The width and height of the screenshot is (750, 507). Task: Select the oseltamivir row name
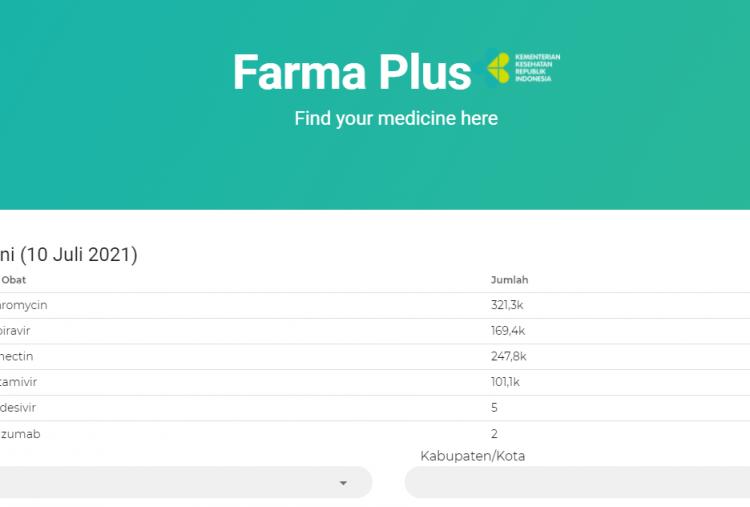tap(20, 382)
